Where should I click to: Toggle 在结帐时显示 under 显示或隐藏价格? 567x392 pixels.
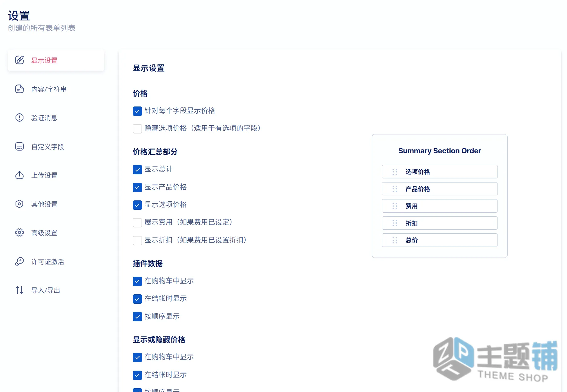tap(137, 375)
